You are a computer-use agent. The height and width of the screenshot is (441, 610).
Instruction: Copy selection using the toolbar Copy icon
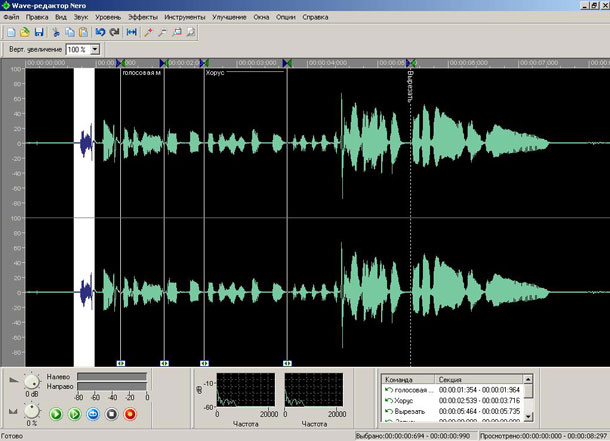(x=70, y=32)
